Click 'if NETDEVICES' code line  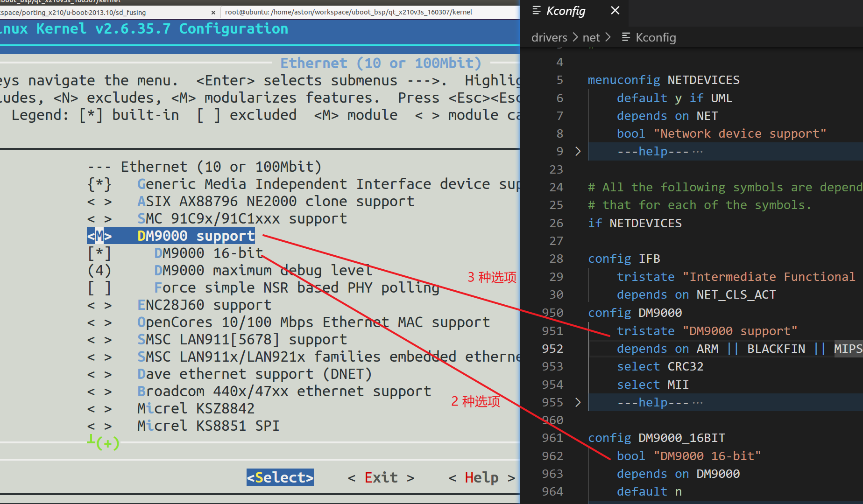(x=635, y=223)
